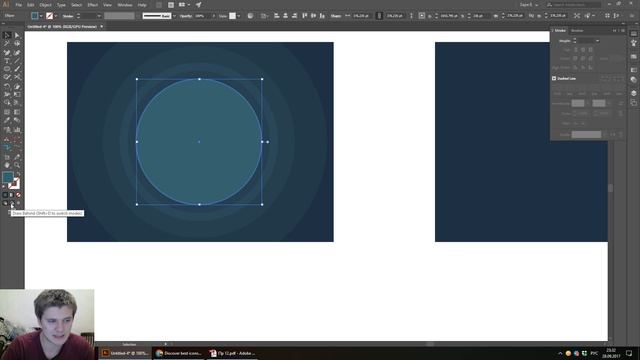Select the Pen tool
This screenshot has width=640, height=360.
(x=7, y=53)
